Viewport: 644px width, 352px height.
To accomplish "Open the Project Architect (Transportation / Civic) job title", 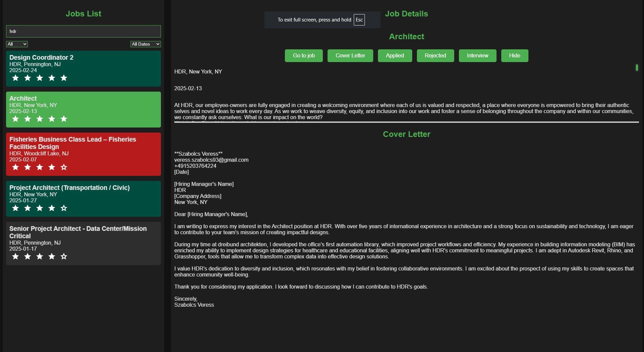I will 70,188.
